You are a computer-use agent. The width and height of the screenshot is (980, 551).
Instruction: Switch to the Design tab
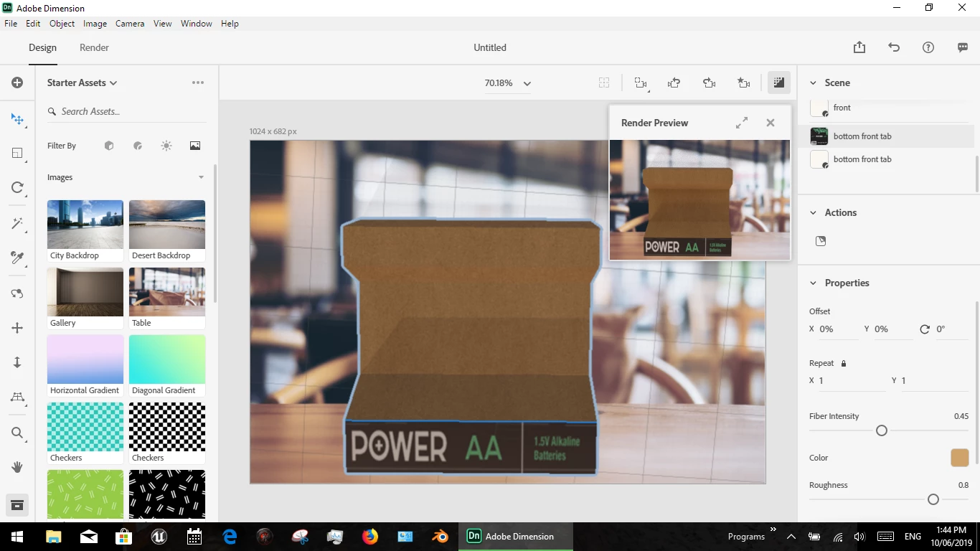tap(42, 47)
